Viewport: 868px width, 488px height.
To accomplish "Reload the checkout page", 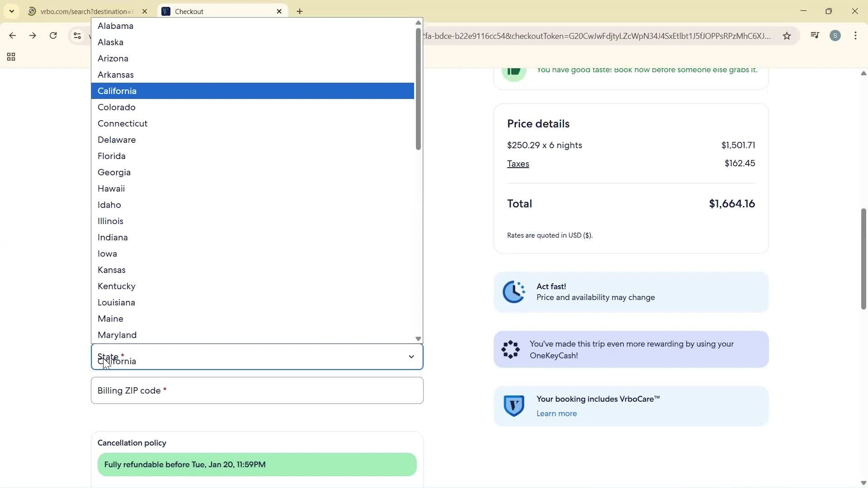I will (53, 35).
